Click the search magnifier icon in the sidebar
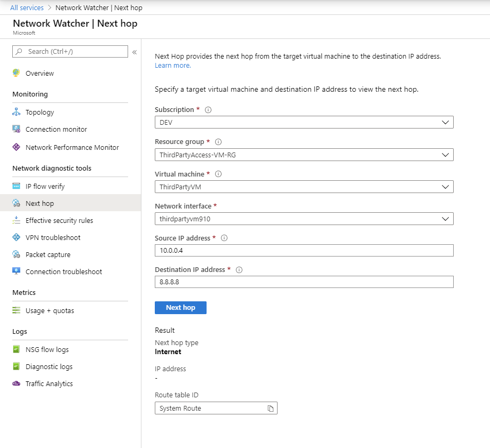This screenshot has height=448, width=490. (19, 52)
